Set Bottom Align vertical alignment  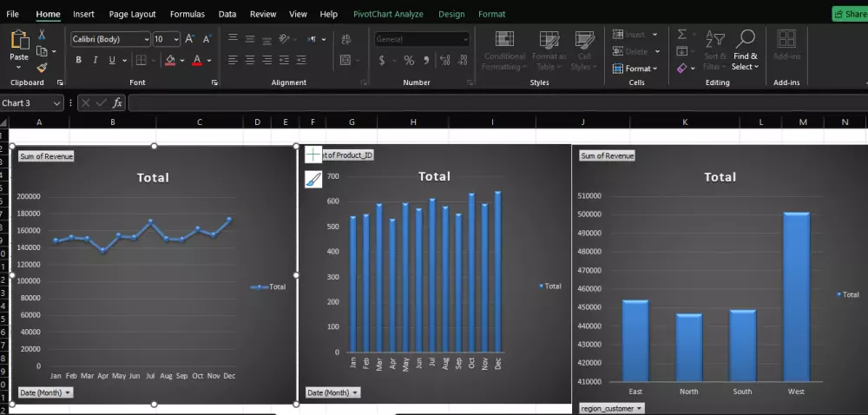pyautogui.click(x=267, y=41)
